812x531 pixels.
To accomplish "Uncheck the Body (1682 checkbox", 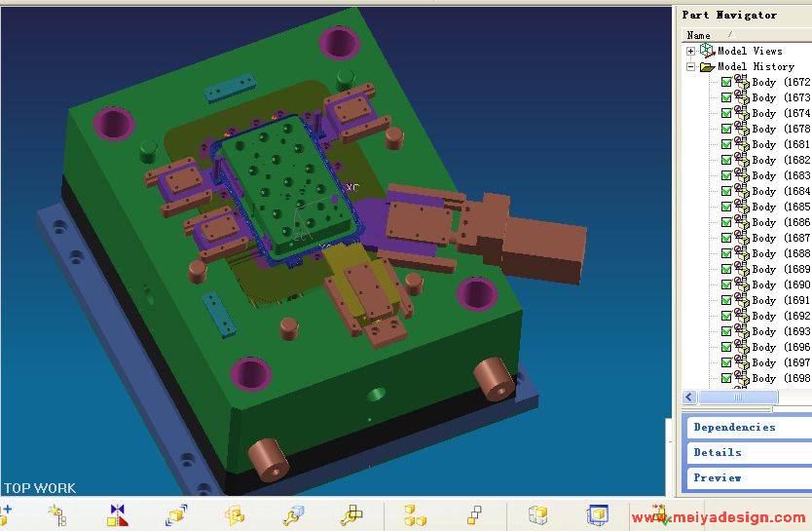I will pos(726,160).
